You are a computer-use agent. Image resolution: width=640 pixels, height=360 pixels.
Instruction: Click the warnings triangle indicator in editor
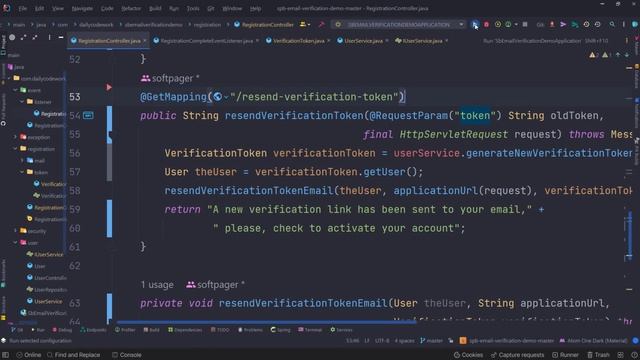pyautogui.click(x=592, y=55)
